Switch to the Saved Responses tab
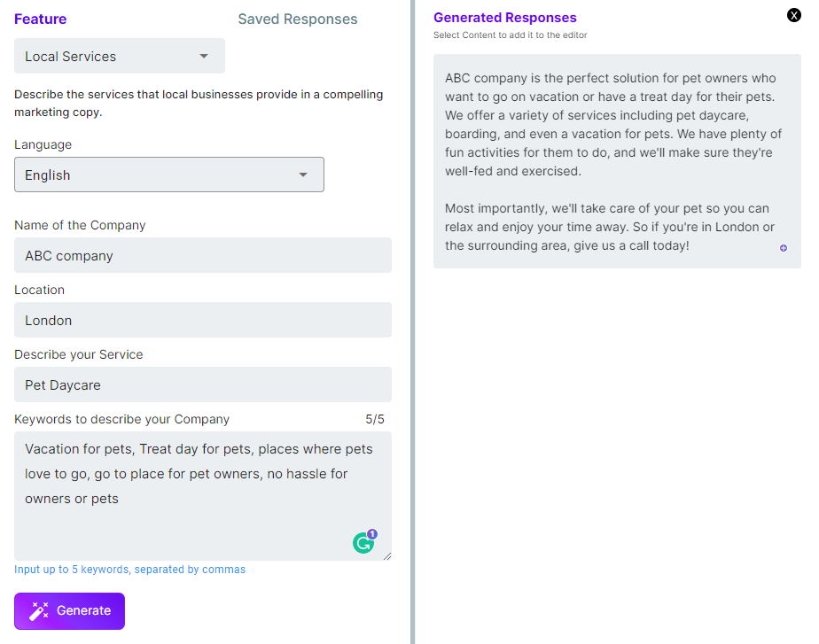This screenshot has height=644, width=819. point(298,19)
